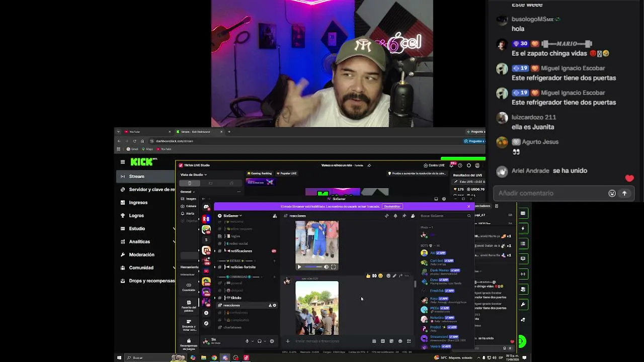
Task: Open the RB server in Discord
Action: pyautogui.click(x=206, y=219)
